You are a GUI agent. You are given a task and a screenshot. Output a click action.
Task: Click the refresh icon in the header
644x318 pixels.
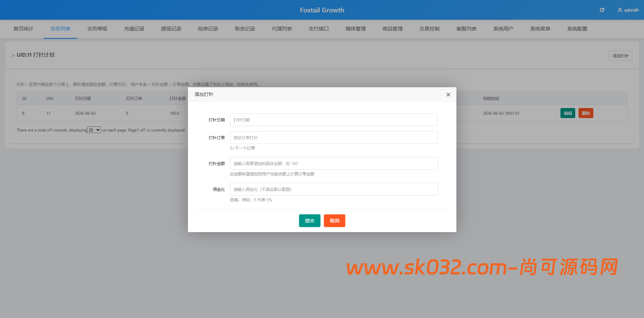pos(602,10)
